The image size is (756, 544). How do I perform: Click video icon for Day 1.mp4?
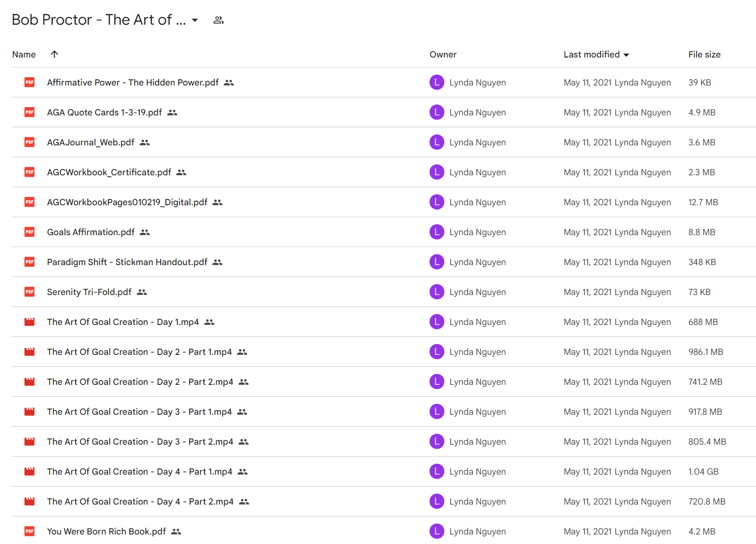tap(29, 322)
